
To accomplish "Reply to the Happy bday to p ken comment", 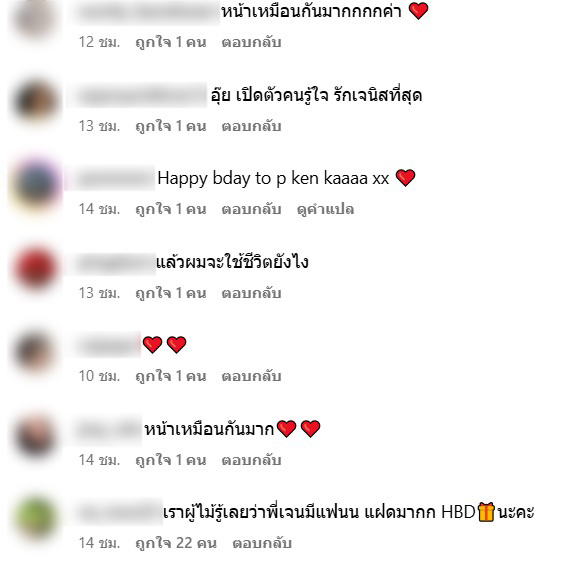I will click(x=251, y=209).
